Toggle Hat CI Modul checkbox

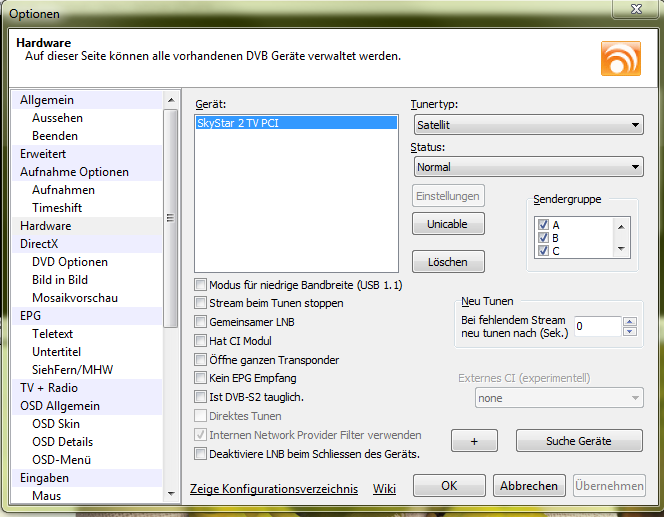(x=201, y=341)
